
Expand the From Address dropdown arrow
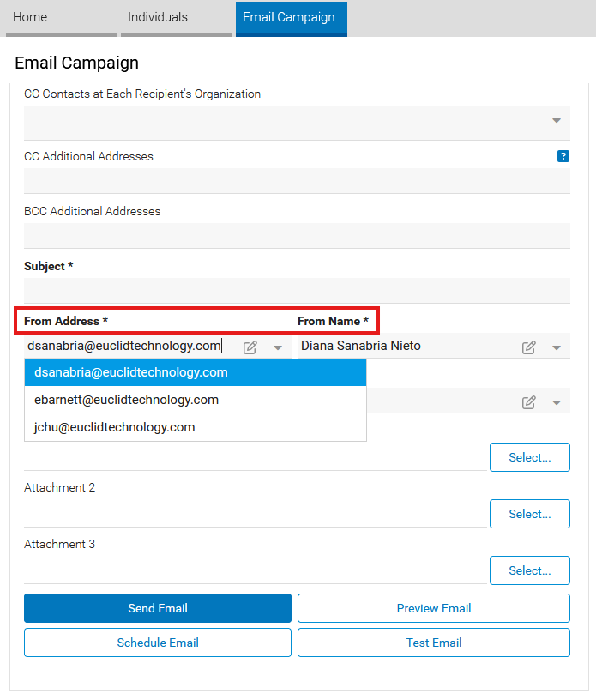click(x=278, y=347)
